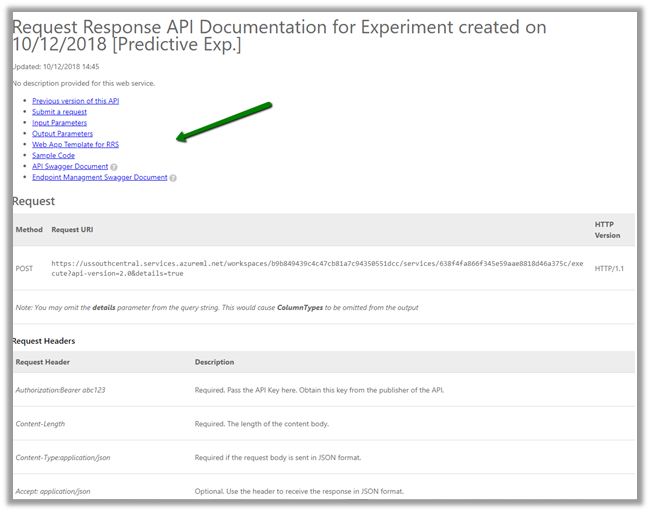The height and width of the screenshot is (512, 650).
Task: Click the HTTP Version column header
Action: [607, 229]
